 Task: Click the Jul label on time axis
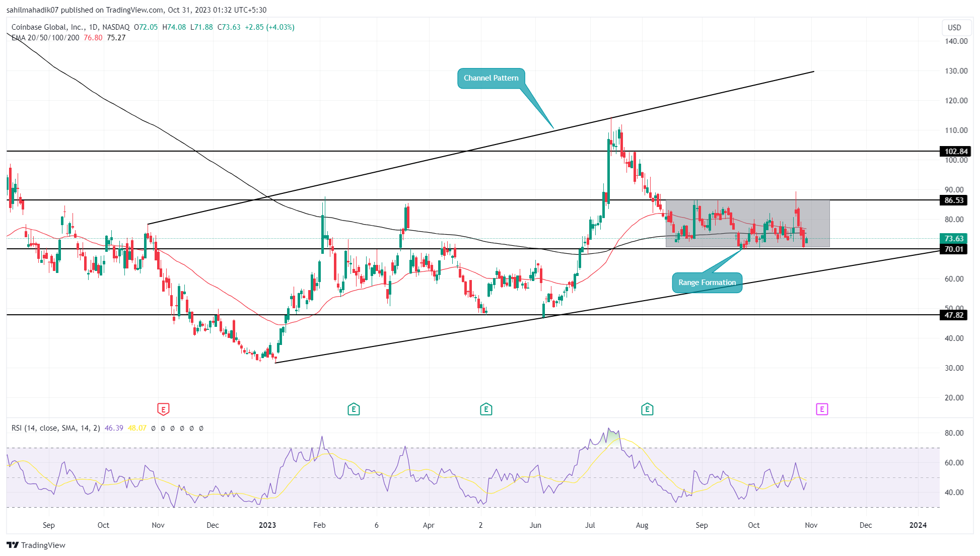click(590, 525)
